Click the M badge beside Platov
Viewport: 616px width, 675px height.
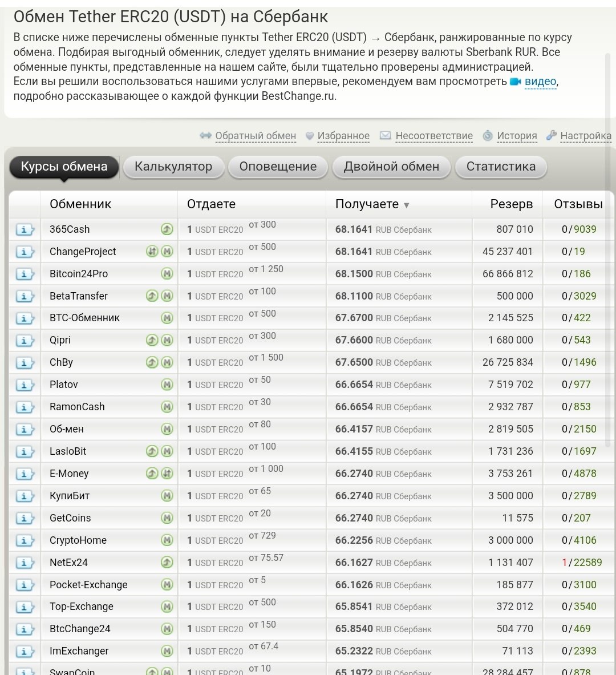(x=167, y=385)
